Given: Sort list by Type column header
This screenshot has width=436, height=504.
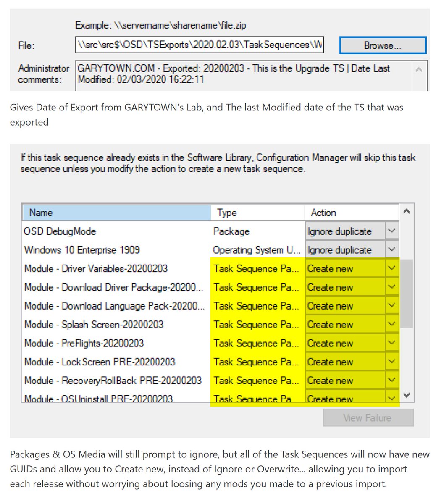Looking at the screenshot, I should tap(258, 213).
